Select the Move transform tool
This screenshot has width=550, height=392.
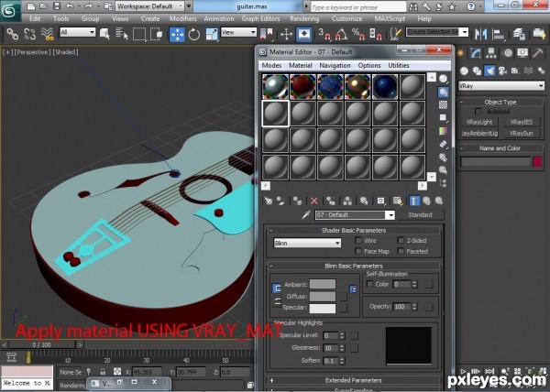[x=178, y=34]
